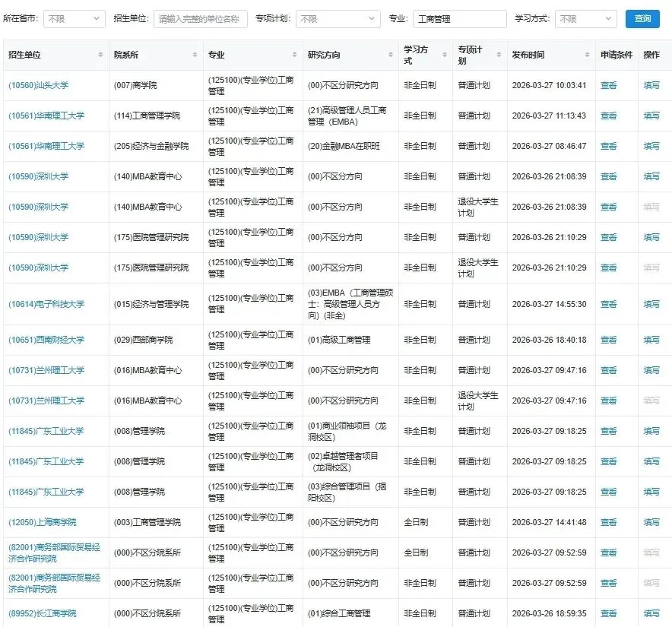The height and width of the screenshot is (627, 672).
Task: View 申请条件 for 高级管理人员工商管理 EMBA row
Action: [x=609, y=116]
